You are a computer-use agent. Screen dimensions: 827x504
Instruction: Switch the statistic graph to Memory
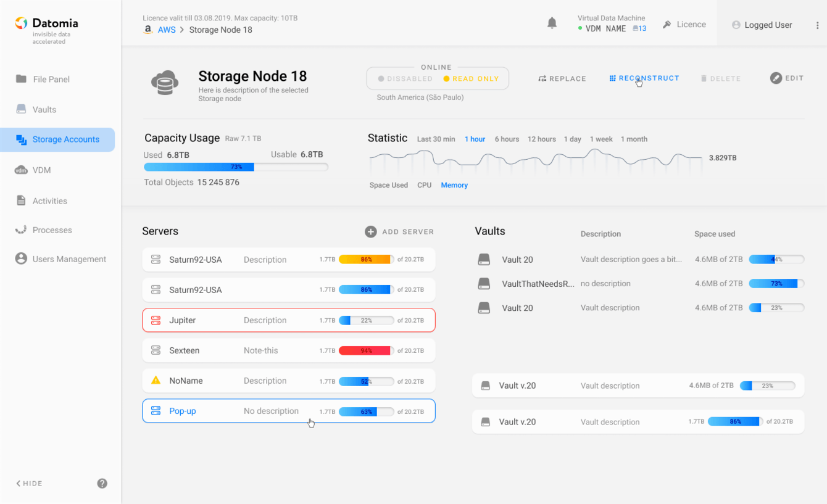(454, 185)
